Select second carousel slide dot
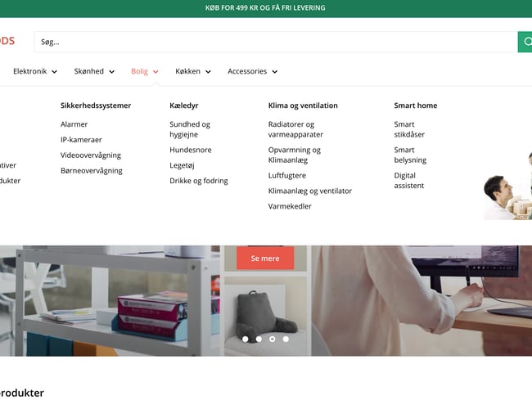Viewport: 532px width, 409px height. pos(259,339)
